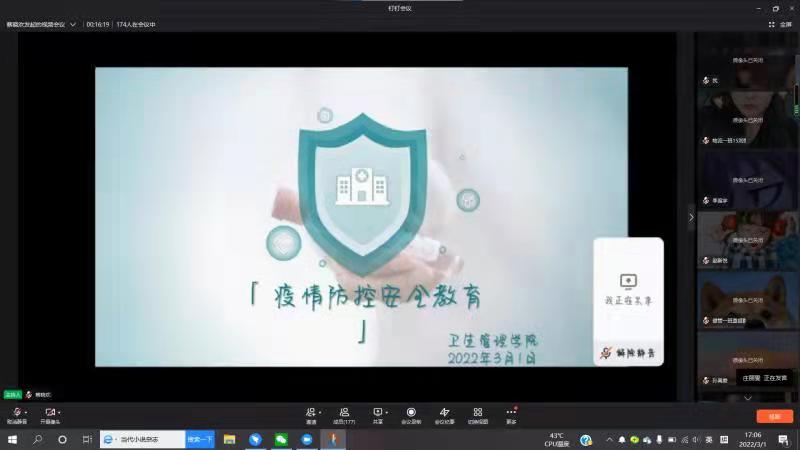Click the red end meeting (结束) button
This screenshot has width=800, height=450.
click(x=774, y=416)
